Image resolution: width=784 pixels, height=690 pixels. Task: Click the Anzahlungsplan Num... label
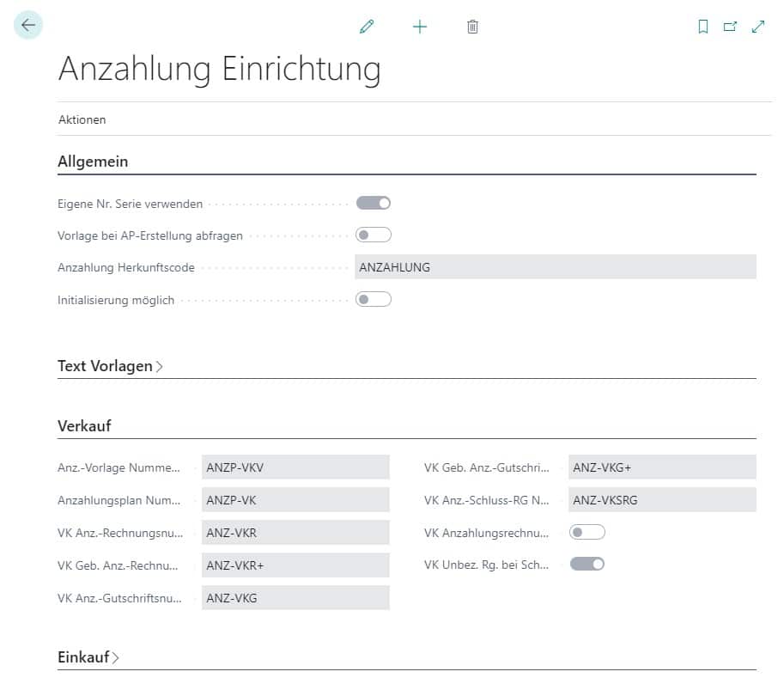click(119, 500)
